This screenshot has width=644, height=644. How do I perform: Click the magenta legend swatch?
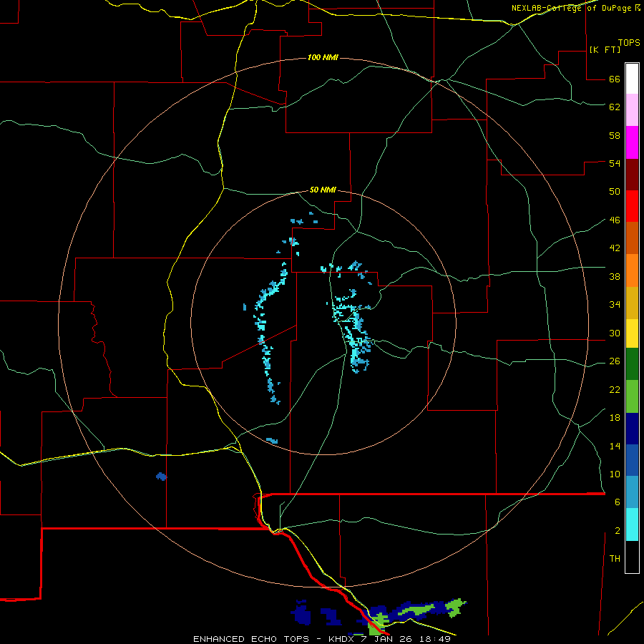tap(632, 142)
